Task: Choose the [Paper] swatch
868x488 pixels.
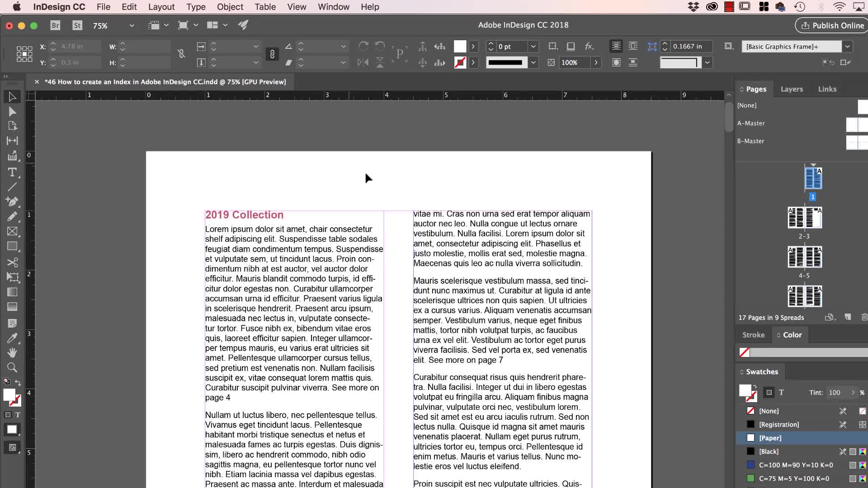Action: pos(802,438)
